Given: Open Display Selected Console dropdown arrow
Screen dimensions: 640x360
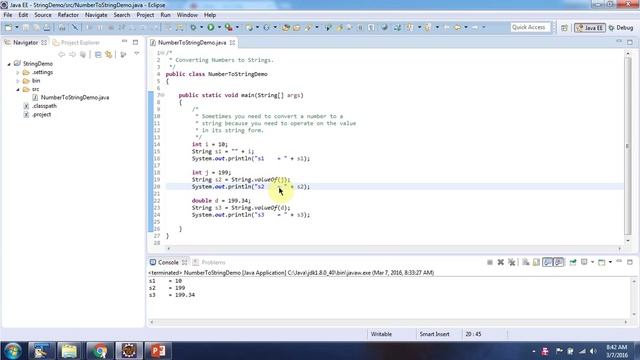Looking at the screenshot, I should tap(592, 262).
